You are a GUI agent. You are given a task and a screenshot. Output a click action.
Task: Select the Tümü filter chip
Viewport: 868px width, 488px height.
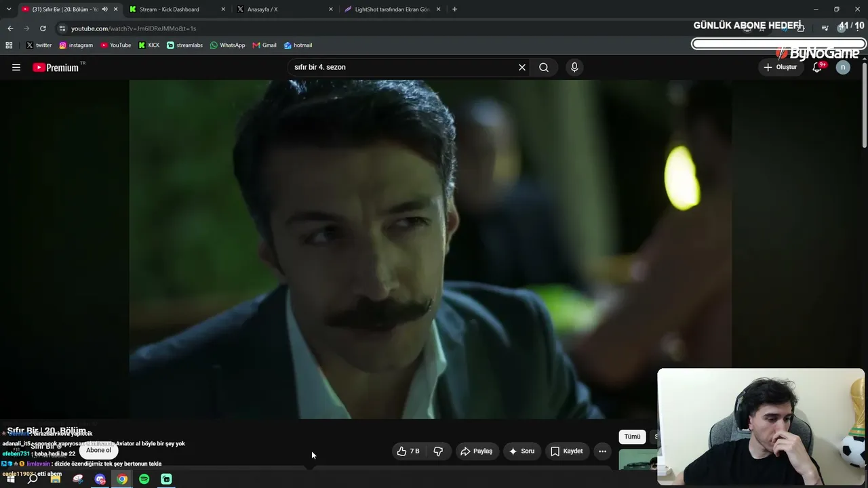point(632,436)
